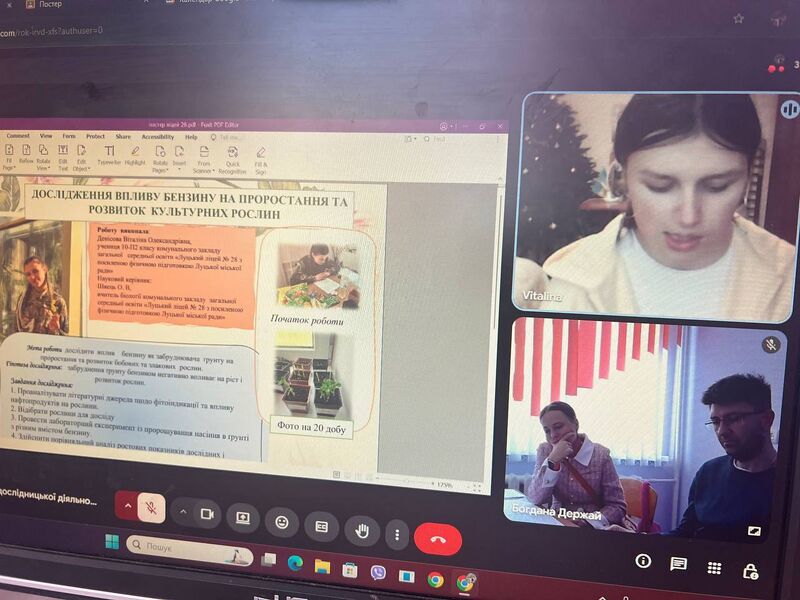Select the Typewriter tool in Foxit

(109, 155)
